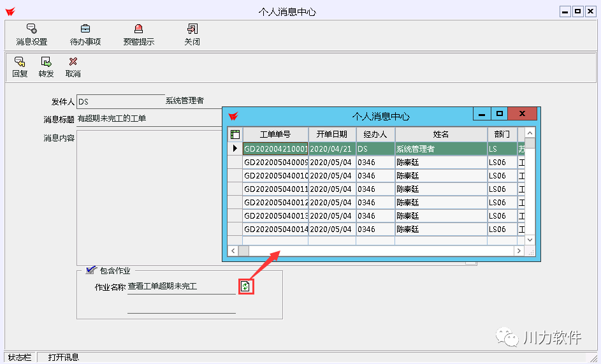Click the 开单日期 column header

click(331, 135)
